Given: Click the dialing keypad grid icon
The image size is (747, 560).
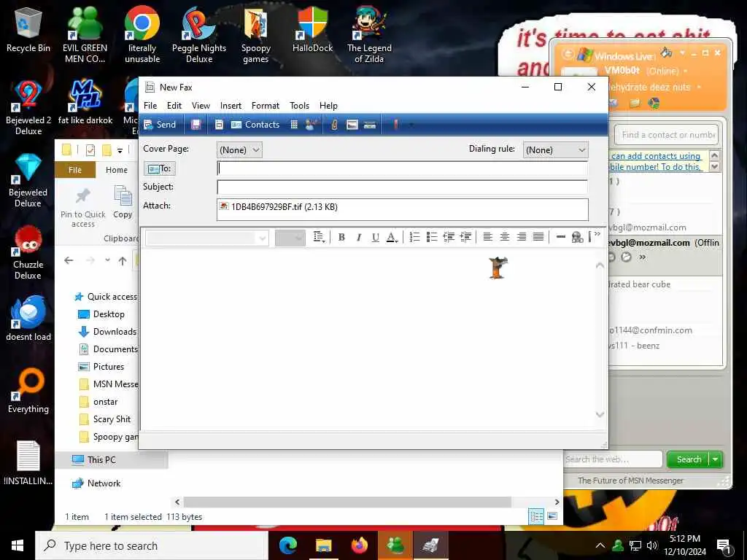Looking at the screenshot, I should tap(294, 125).
